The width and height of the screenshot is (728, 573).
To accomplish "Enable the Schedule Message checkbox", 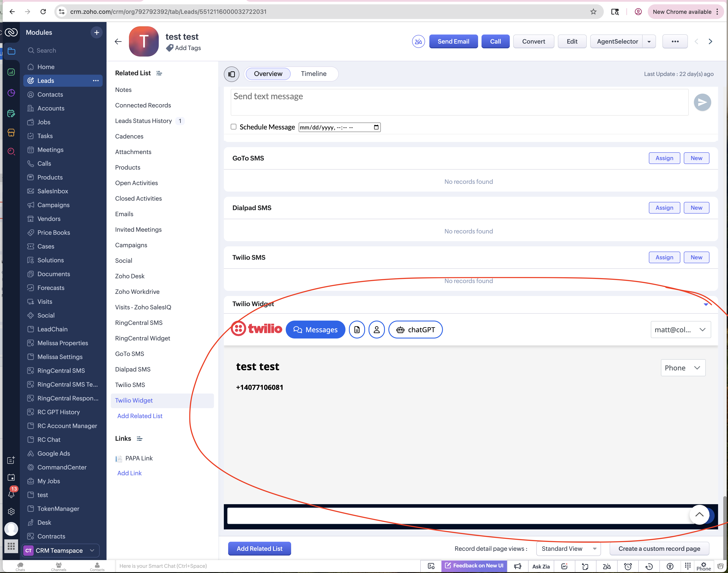I will coord(233,127).
